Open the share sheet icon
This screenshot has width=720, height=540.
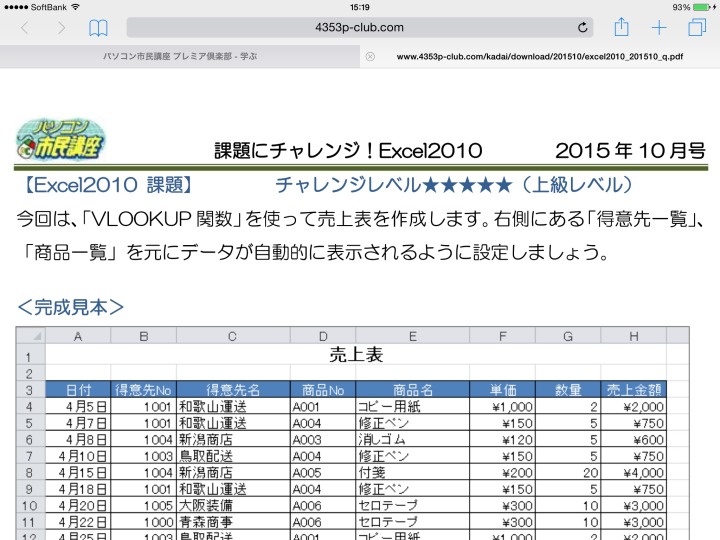[621, 27]
